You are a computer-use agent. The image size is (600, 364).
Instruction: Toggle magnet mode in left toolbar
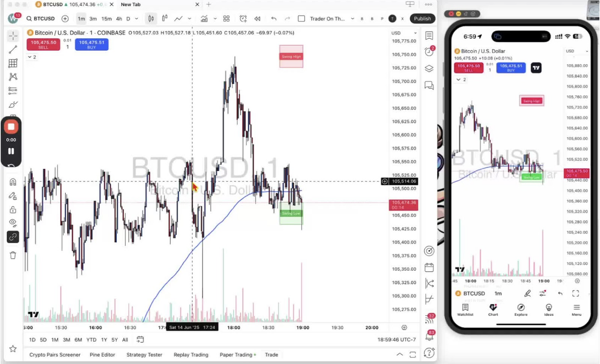click(13, 182)
